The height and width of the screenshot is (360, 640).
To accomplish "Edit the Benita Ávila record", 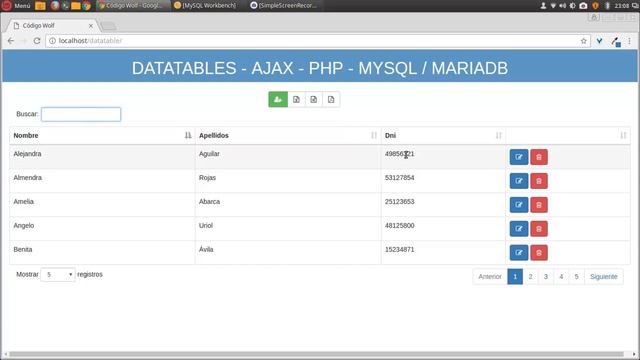I will [x=519, y=253].
